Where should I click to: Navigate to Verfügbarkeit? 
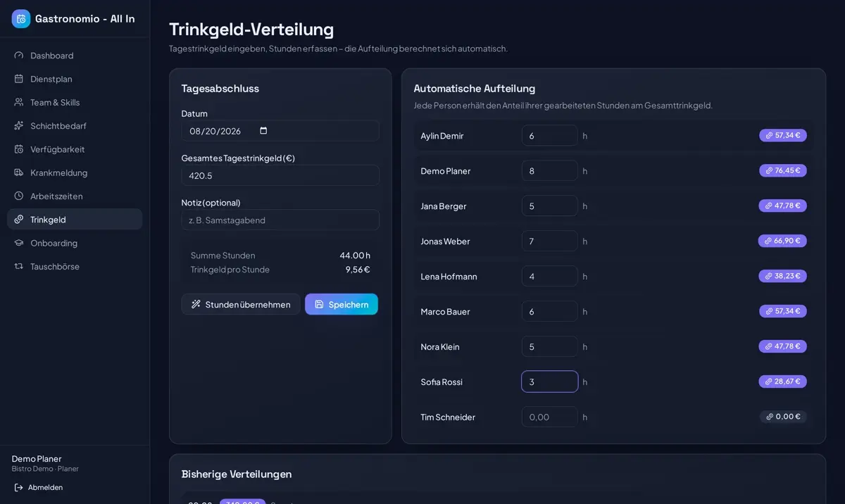(75, 149)
